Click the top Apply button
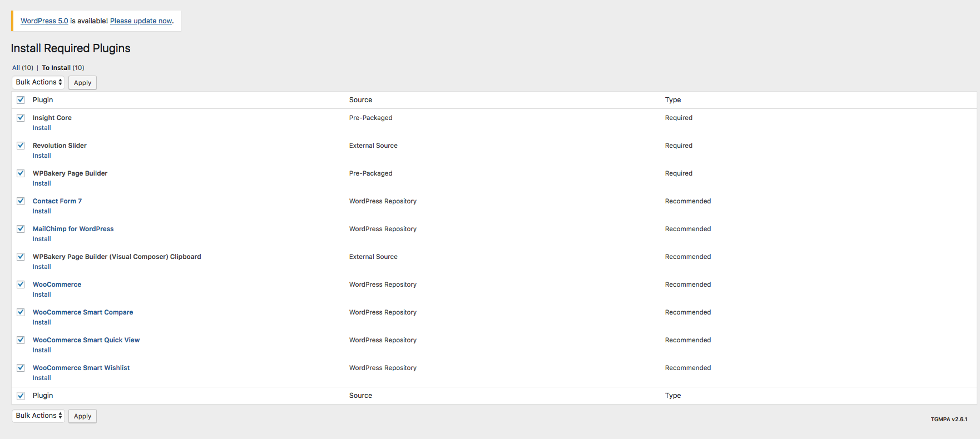This screenshot has width=980, height=439. click(x=82, y=83)
